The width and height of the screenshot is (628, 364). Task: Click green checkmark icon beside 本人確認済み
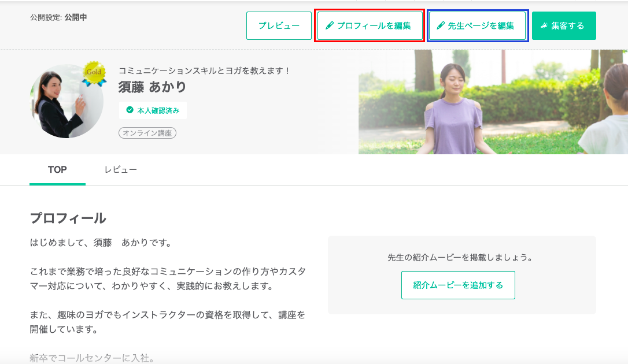click(x=130, y=110)
